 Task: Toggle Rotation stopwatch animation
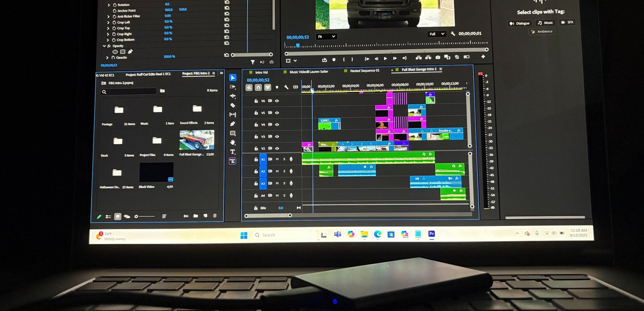(114, 5)
